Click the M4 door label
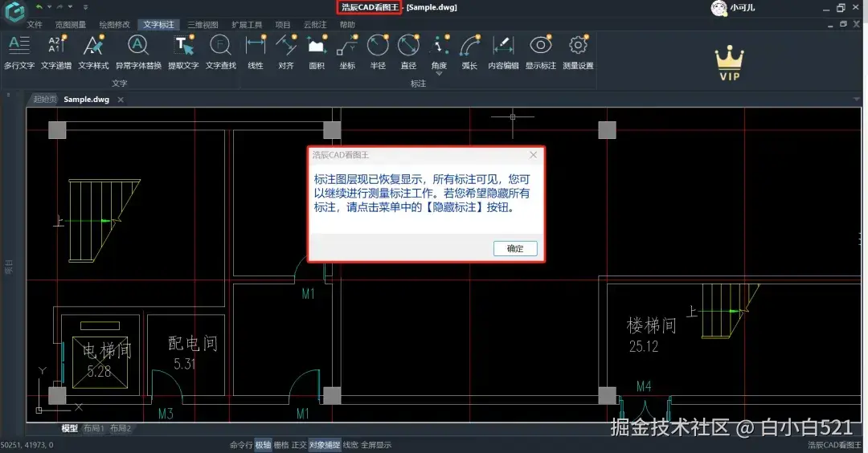This screenshot has width=868, height=453. (643, 386)
